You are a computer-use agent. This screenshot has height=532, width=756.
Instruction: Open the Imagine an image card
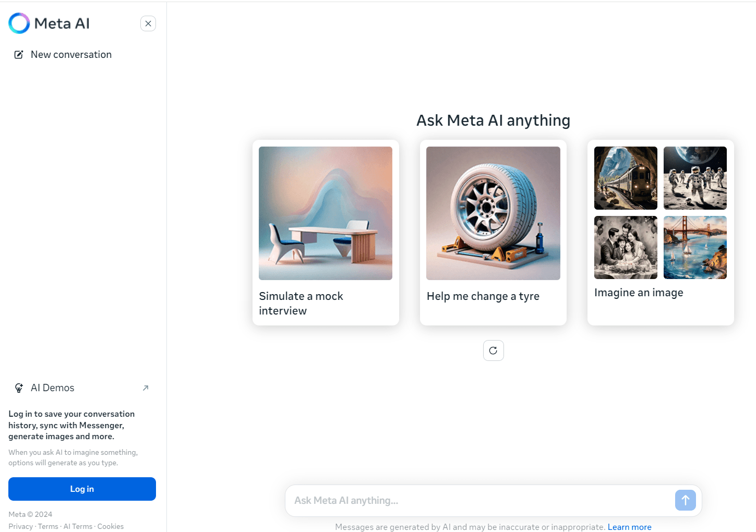[x=660, y=232]
